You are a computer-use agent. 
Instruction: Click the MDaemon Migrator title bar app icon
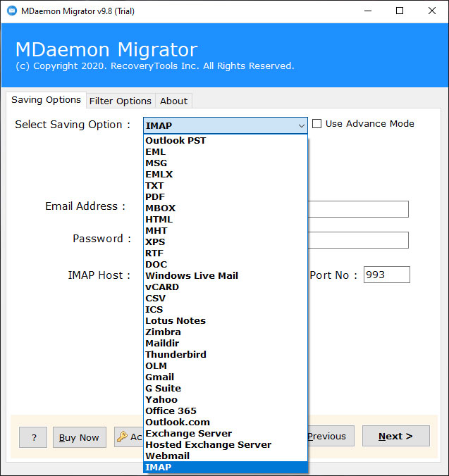pos(12,11)
